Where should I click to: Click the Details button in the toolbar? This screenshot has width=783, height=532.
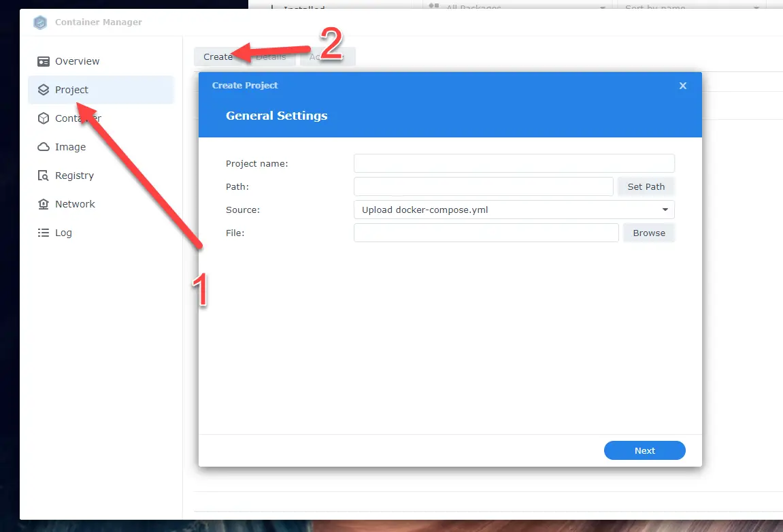pyautogui.click(x=271, y=57)
